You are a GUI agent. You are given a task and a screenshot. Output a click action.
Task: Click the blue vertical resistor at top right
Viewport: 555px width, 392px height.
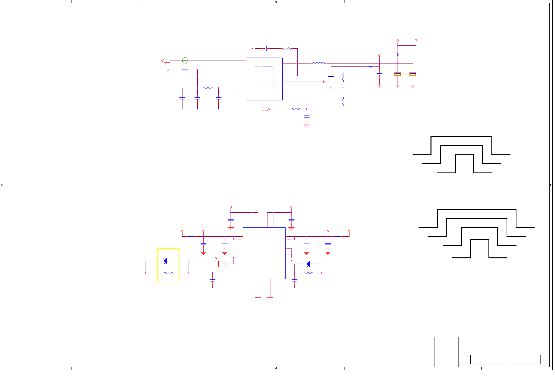click(398, 54)
